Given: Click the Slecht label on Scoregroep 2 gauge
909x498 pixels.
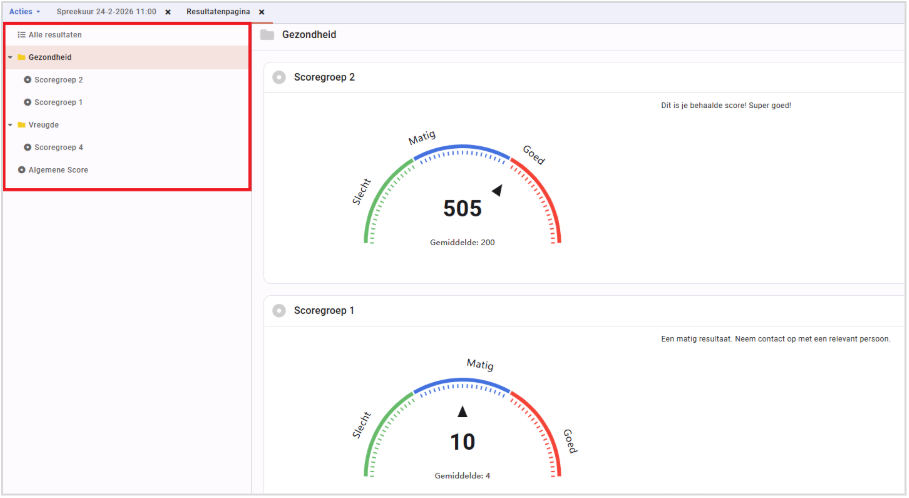Looking at the screenshot, I should click(361, 192).
